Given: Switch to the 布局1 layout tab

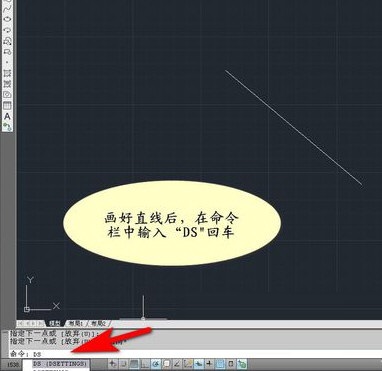Looking at the screenshot, I should pos(76,323).
